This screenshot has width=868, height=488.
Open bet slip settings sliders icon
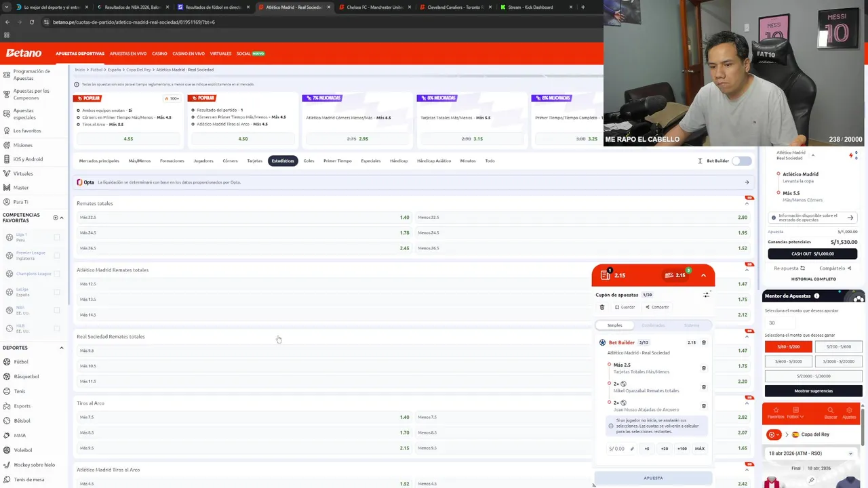[707, 295]
